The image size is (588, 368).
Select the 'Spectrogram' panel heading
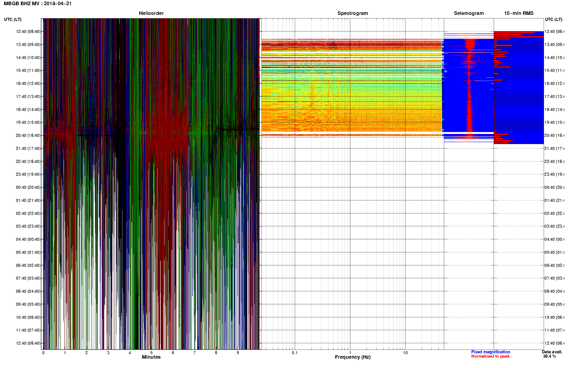(353, 13)
